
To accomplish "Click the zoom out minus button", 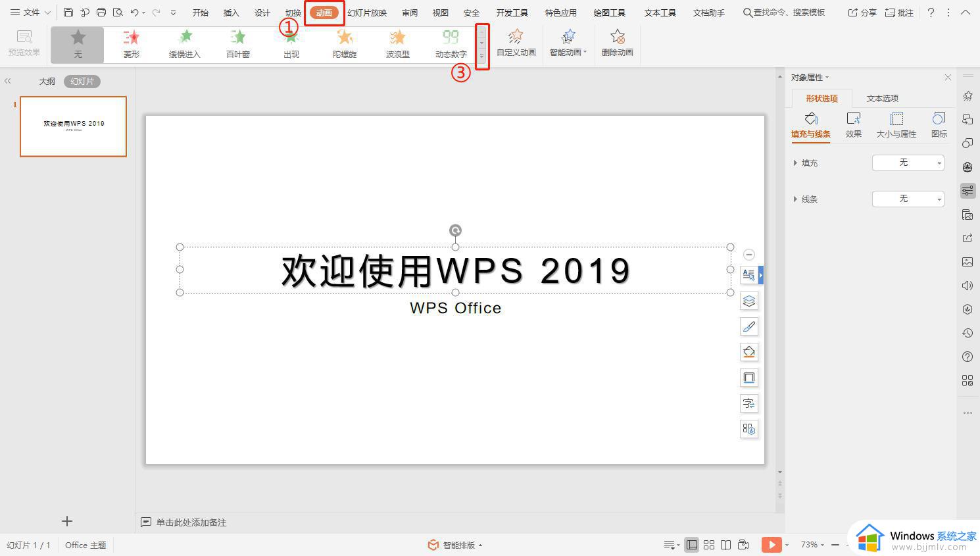I will 835,545.
